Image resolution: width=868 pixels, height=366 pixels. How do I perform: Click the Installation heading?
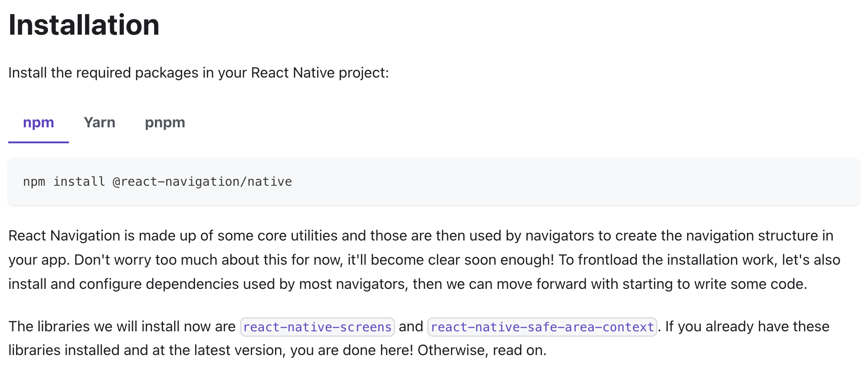point(84,25)
